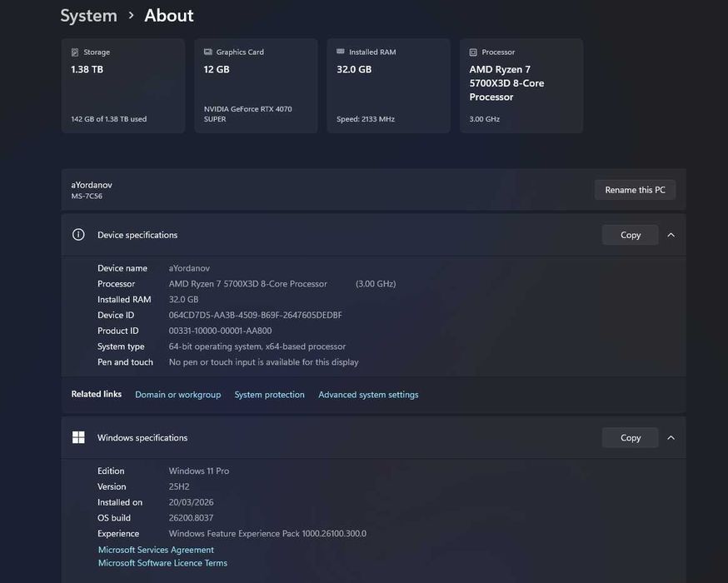Viewport: 728px width, 583px height.
Task: Open Microsoft Services Agreement link
Action: click(156, 550)
